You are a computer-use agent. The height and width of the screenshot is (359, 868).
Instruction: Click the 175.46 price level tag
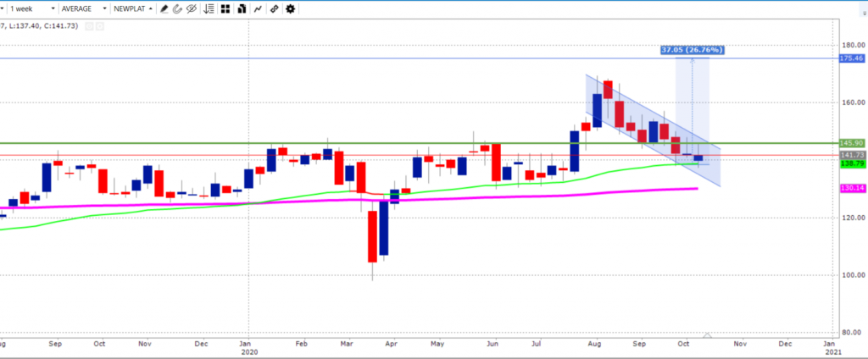850,58
